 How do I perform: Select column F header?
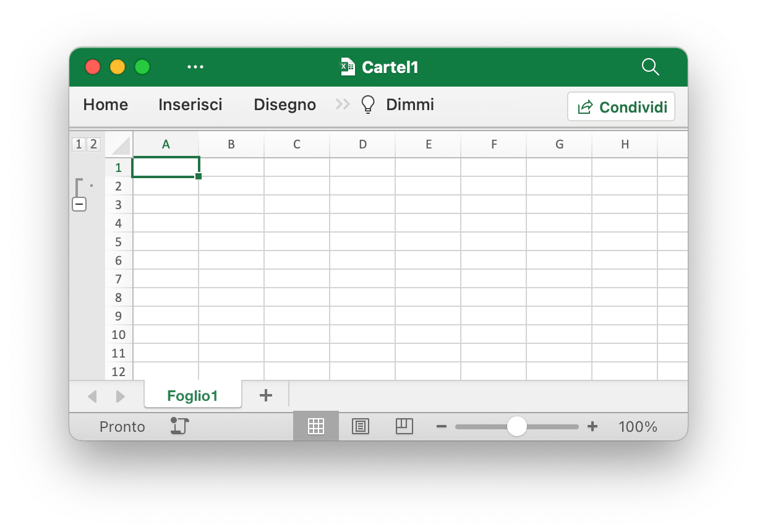pos(494,144)
